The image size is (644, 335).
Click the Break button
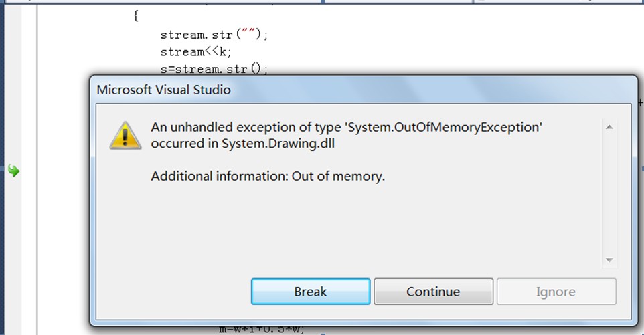click(x=311, y=292)
